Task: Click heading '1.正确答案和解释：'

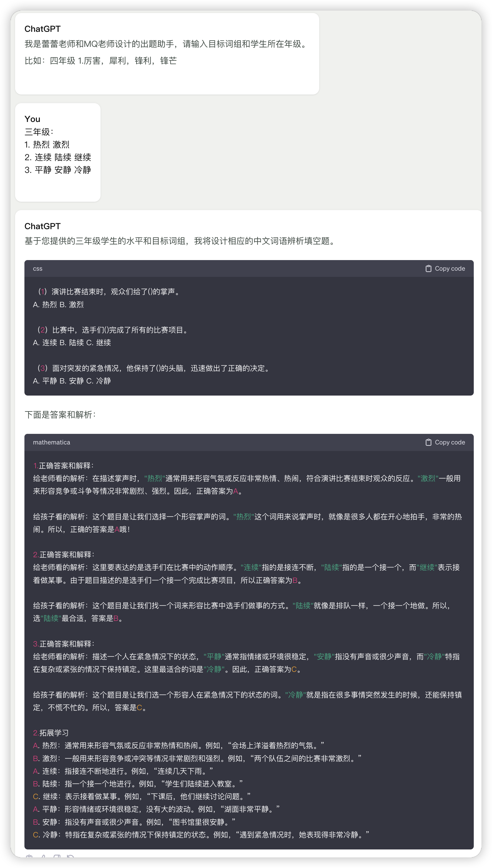Action: [64, 466]
